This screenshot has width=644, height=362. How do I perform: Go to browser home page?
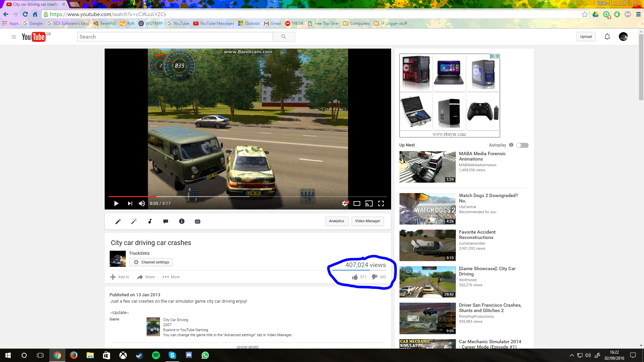tap(35, 14)
